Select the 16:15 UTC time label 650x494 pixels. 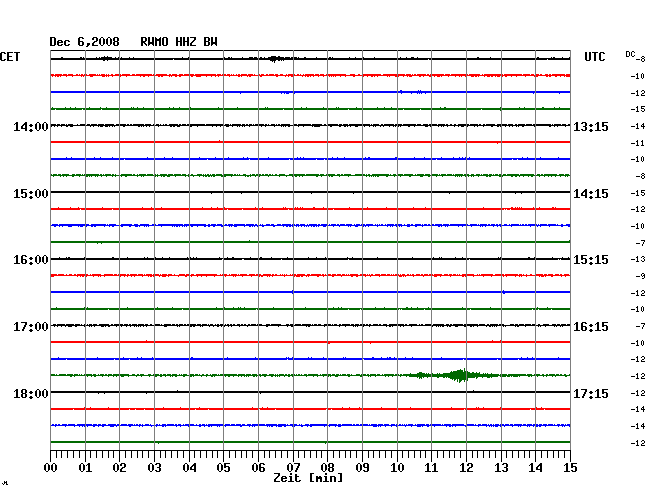591,327
